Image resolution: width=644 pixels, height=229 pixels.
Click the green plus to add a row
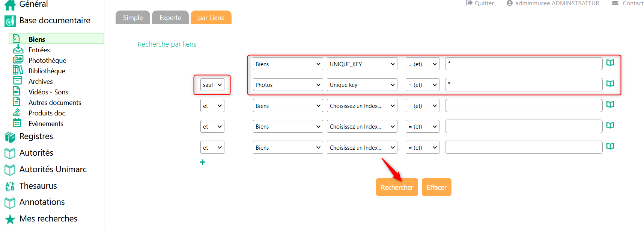(x=203, y=162)
